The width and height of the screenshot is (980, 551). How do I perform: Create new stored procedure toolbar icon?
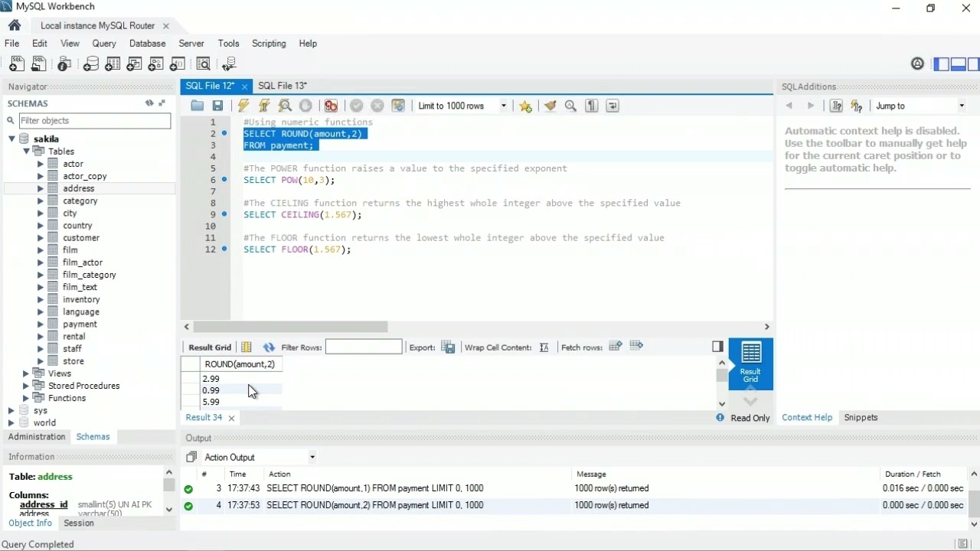tap(155, 64)
